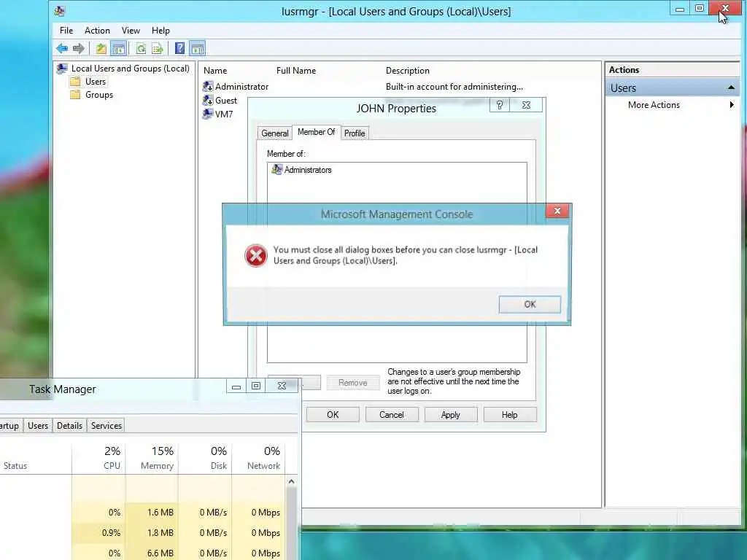Viewport: 747px width, 560px height.
Task: Click the Remove button
Action: tap(353, 383)
